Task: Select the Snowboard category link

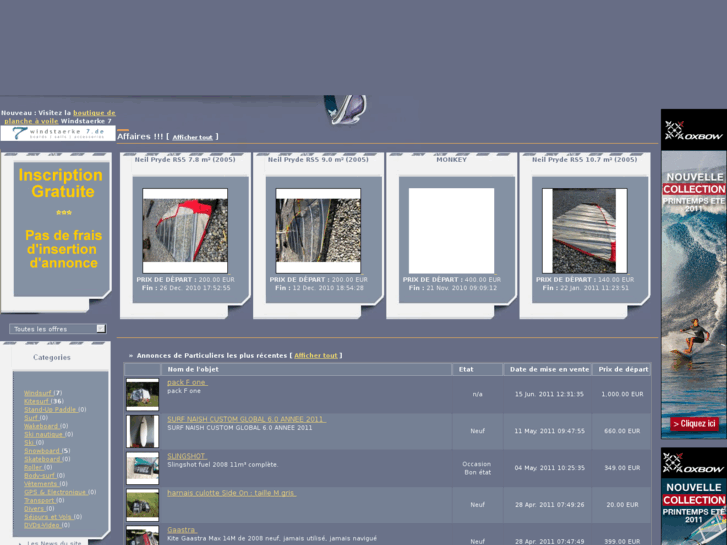Action: [41, 450]
